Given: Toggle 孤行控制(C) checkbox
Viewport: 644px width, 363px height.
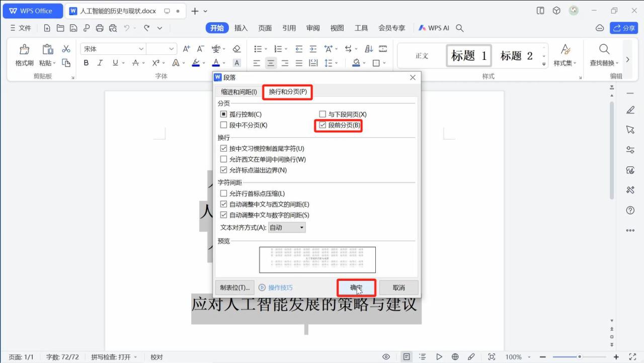Looking at the screenshot, I should [x=224, y=114].
